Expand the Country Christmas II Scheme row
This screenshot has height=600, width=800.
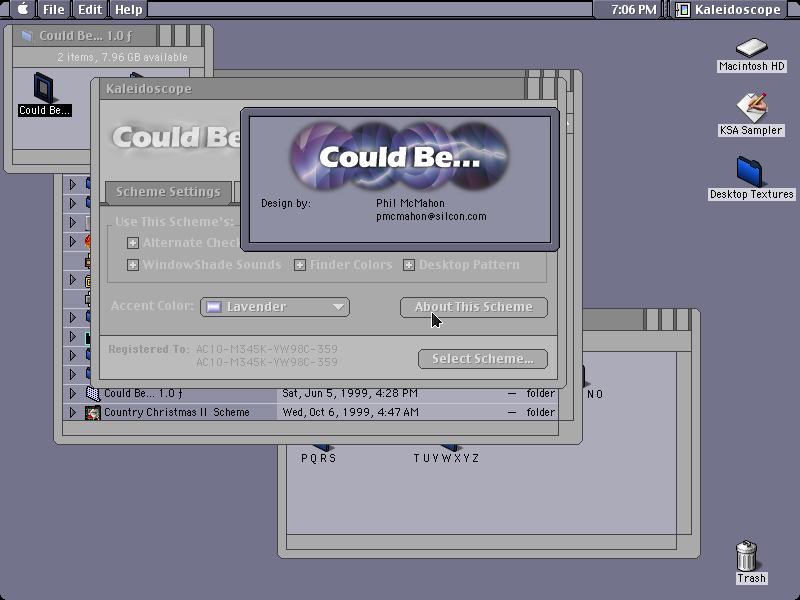(x=72, y=412)
